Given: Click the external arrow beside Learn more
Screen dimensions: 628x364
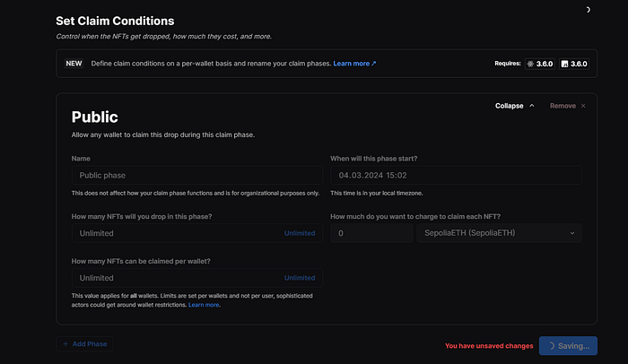Looking at the screenshot, I should [373, 64].
